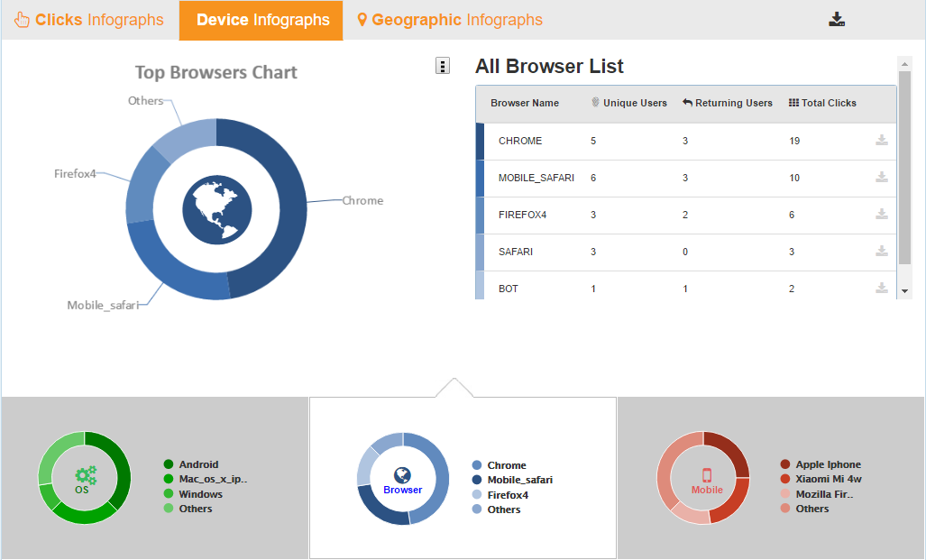This screenshot has width=926, height=560.
Task: Click the browser list scroll down arrow
Action: click(x=904, y=291)
